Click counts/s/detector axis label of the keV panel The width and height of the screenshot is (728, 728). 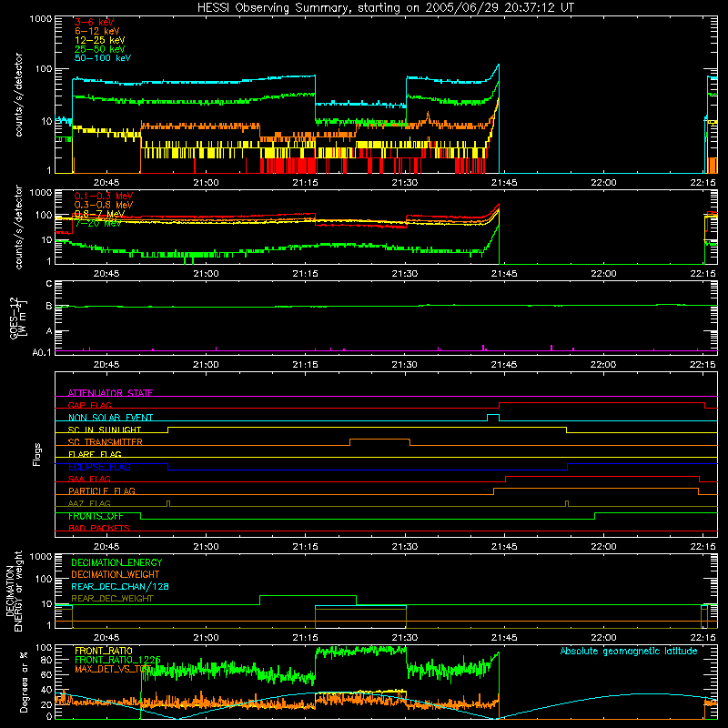[x=18, y=95]
